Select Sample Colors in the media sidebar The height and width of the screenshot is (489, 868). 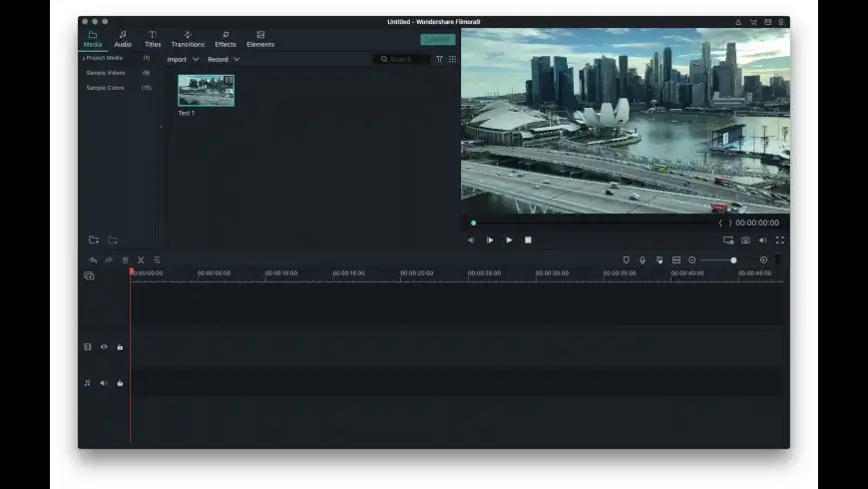pos(105,88)
